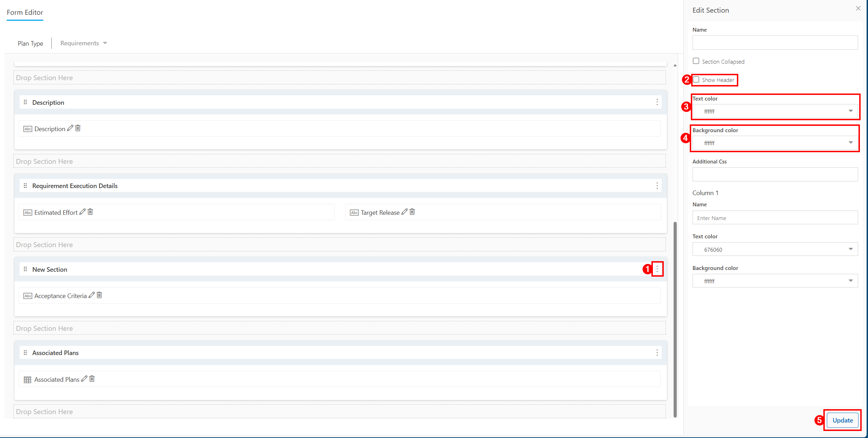Click the Abc icon beside Acceptance Criteria
The height and width of the screenshot is (438, 868).
pyautogui.click(x=28, y=296)
